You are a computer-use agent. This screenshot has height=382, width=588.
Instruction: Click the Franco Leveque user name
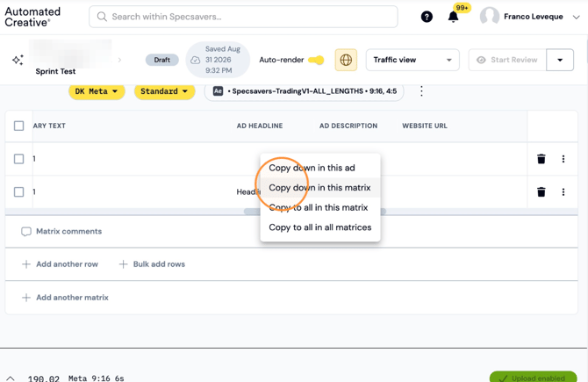point(534,17)
